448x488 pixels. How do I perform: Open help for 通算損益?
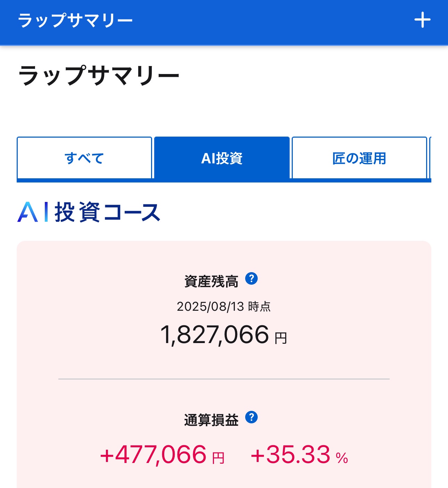(251, 417)
